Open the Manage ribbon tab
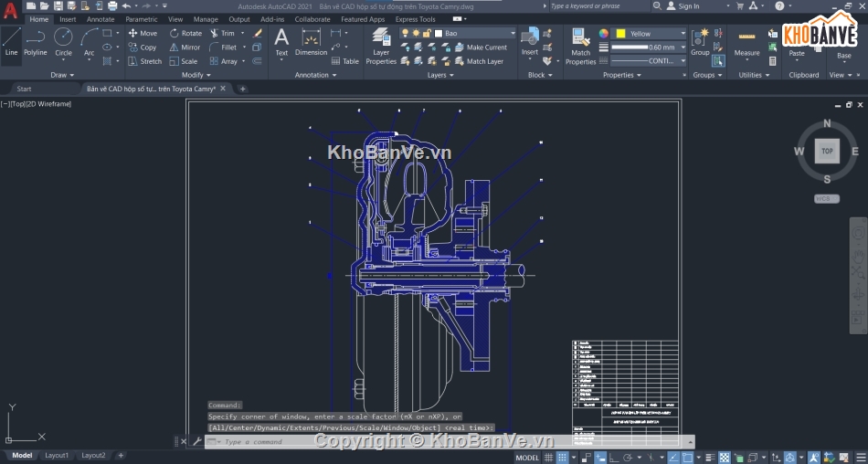Screen dimensions: 868x464 pyautogui.click(x=206, y=19)
